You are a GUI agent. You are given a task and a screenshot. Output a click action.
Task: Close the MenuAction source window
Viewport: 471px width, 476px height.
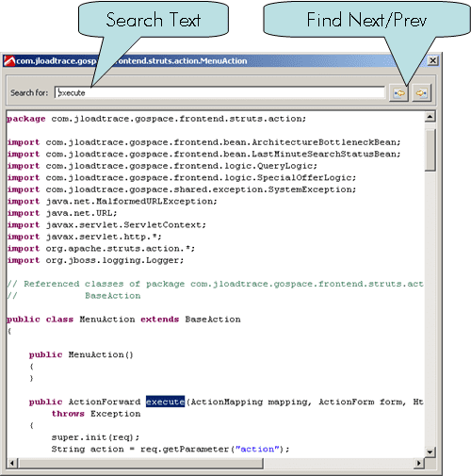pos(432,60)
